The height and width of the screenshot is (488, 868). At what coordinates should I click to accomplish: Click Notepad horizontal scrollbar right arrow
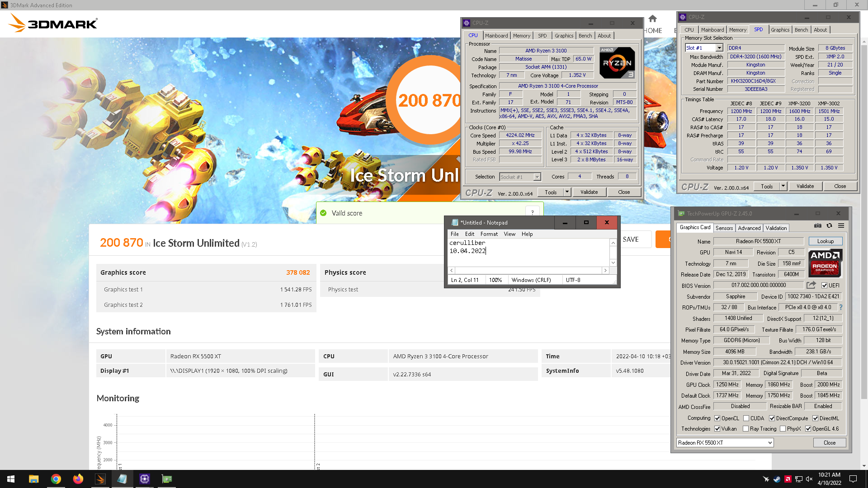click(x=605, y=270)
